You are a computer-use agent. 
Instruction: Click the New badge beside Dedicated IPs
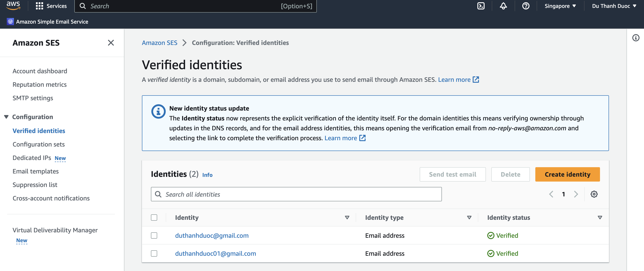tap(60, 158)
